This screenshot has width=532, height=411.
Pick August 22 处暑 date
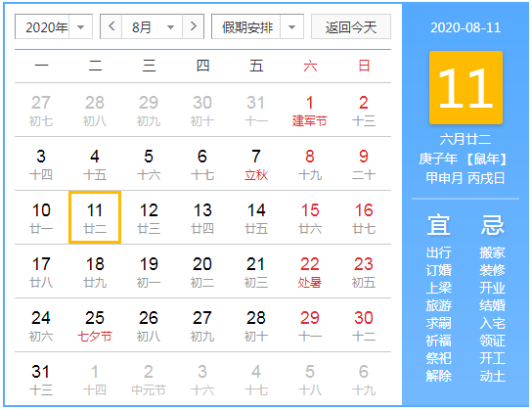pyautogui.click(x=310, y=272)
